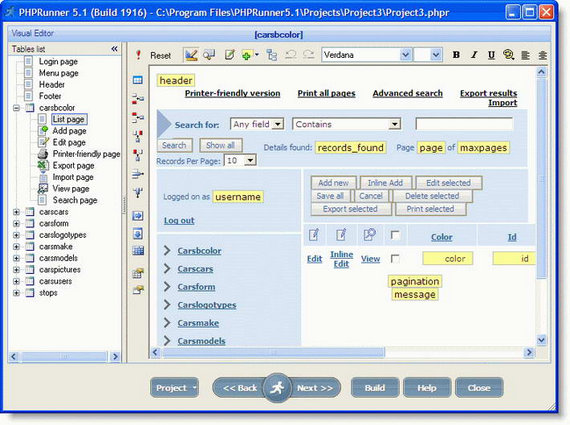The width and height of the screenshot is (570, 425).
Task: Open Search page under carsbcolor
Action: point(75,200)
